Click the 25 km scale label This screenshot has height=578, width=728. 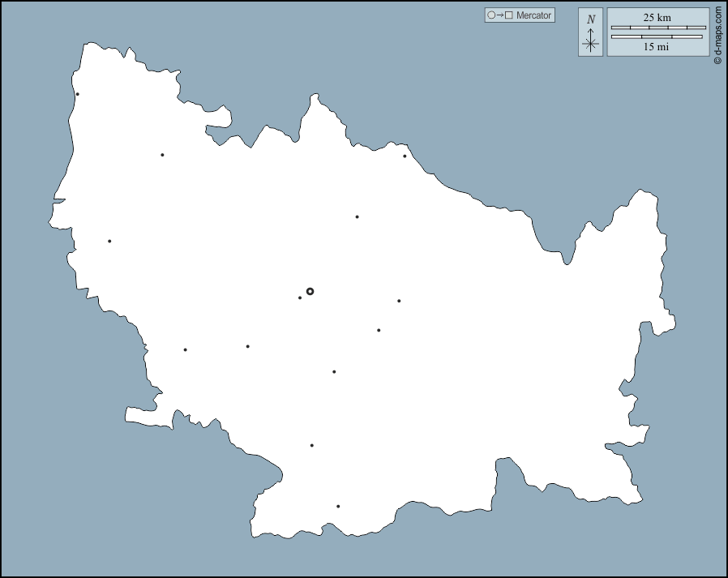coord(657,17)
